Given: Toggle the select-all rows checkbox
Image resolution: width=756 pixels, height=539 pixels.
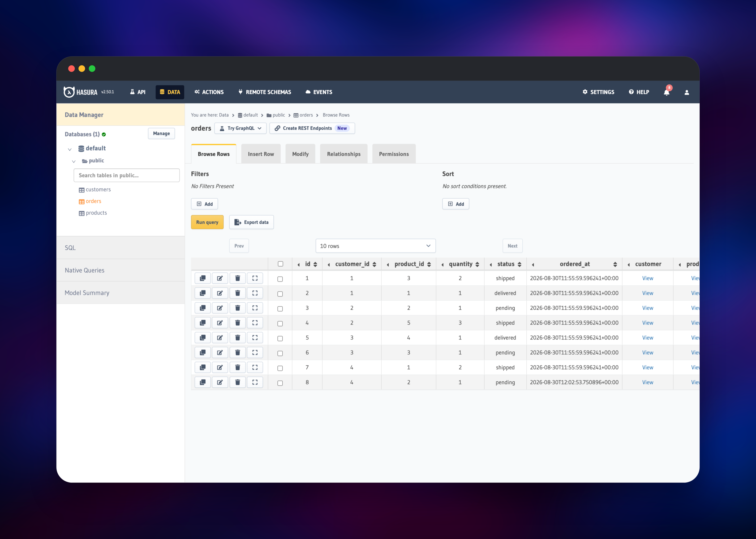Looking at the screenshot, I should (280, 264).
